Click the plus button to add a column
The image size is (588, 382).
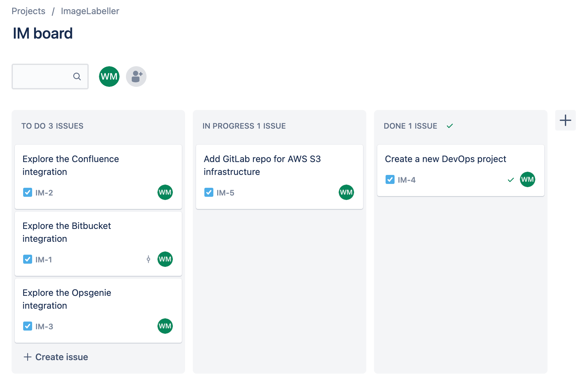(x=566, y=120)
